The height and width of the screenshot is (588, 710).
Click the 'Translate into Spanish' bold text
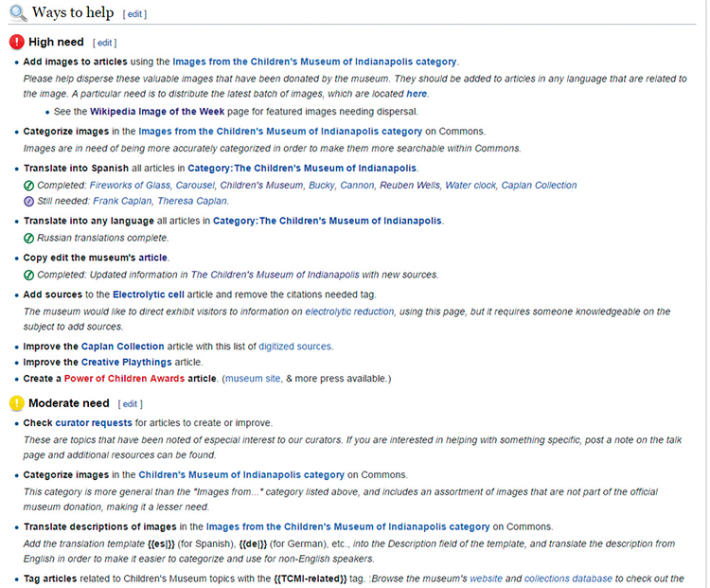point(76,168)
